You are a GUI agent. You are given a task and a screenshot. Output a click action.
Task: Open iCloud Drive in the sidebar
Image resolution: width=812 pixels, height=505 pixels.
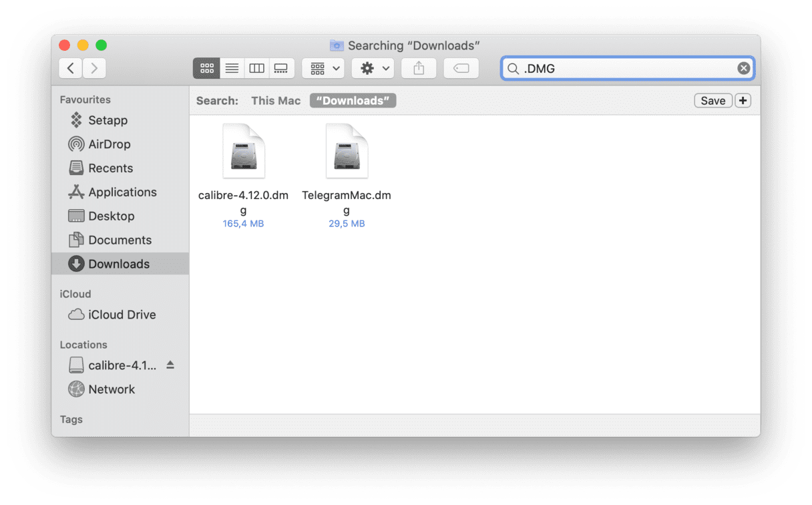pyautogui.click(x=120, y=315)
